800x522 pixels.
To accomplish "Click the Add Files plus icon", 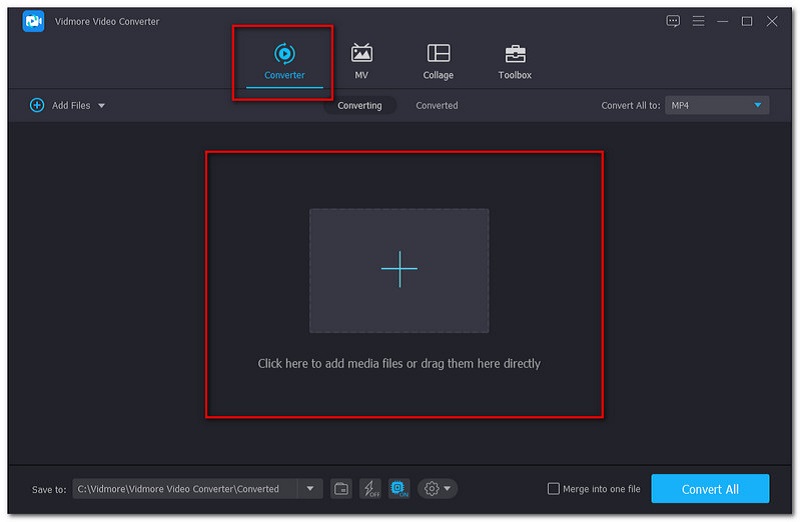I will (37, 105).
